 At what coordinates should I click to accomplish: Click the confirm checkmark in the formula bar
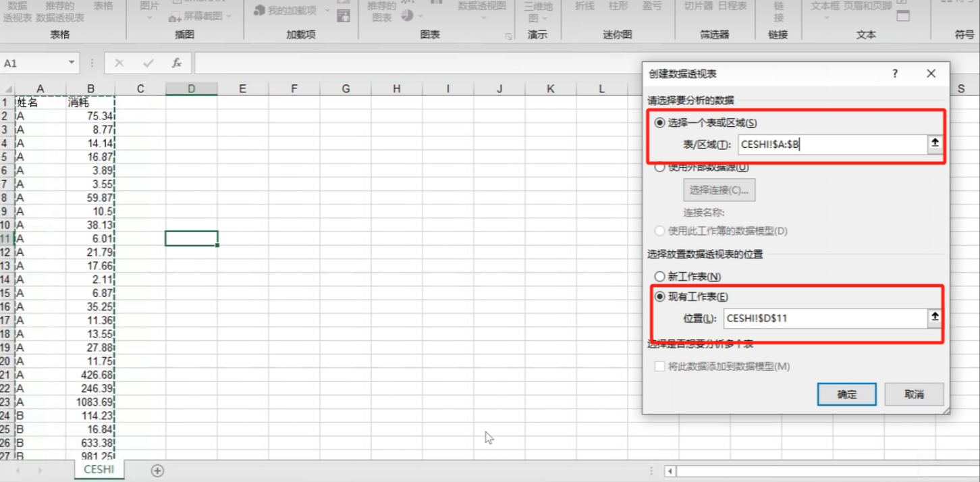148,63
